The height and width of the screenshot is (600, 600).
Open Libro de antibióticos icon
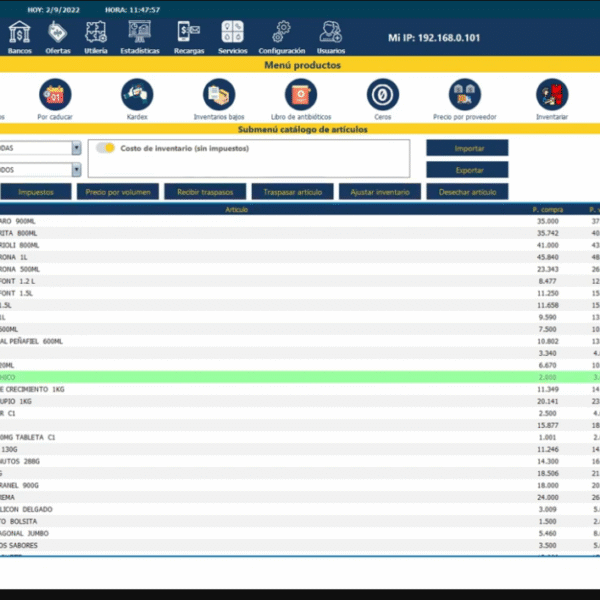click(x=300, y=95)
